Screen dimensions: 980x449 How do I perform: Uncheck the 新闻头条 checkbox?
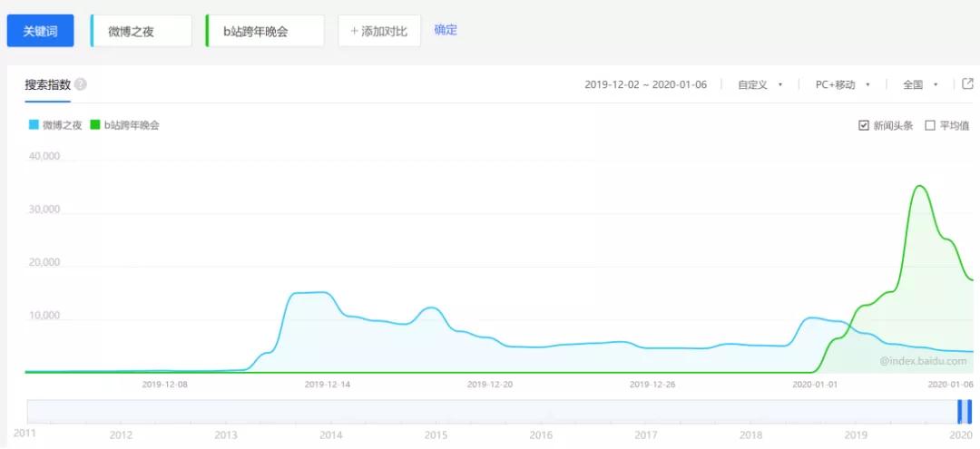click(864, 125)
